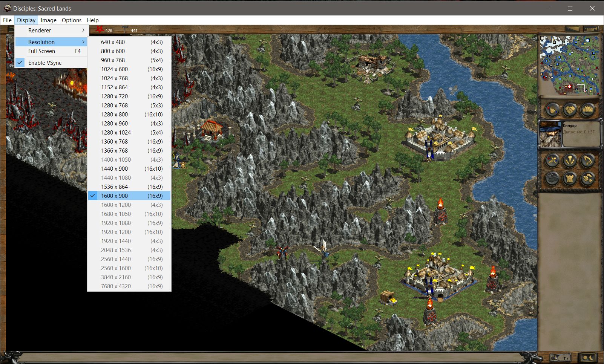Pick the 1280 x 960 entry
This screenshot has height=364, width=604.
pyautogui.click(x=129, y=124)
